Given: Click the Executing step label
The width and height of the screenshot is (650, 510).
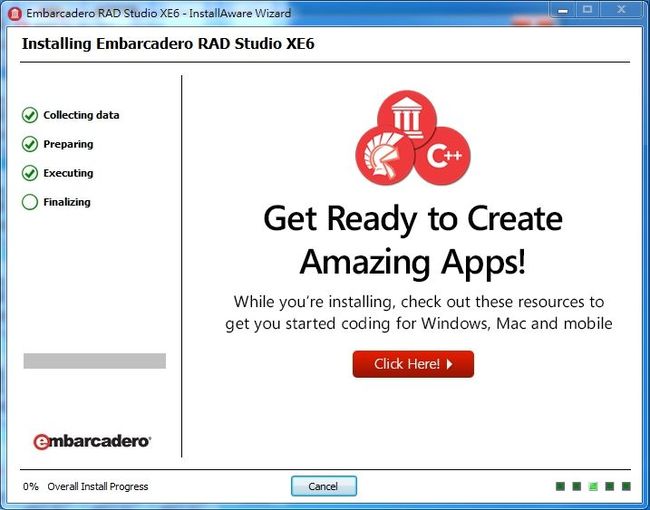Looking at the screenshot, I should [68, 173].
